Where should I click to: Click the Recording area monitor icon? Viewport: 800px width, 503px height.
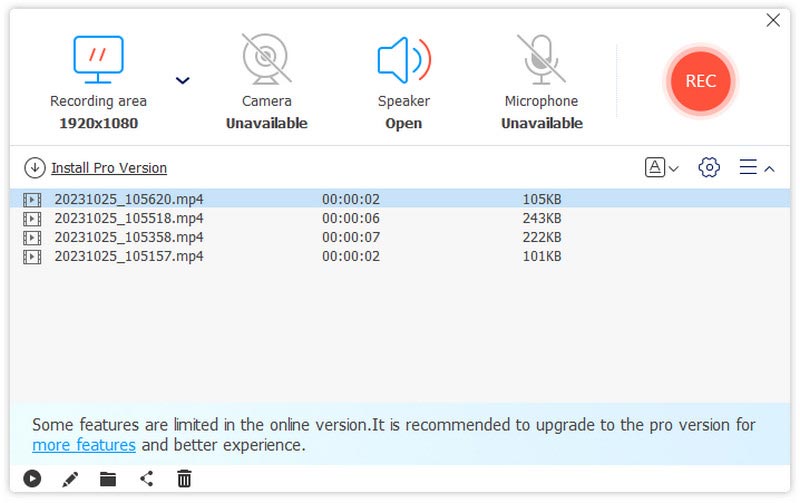pyautogui.click(x=98, y=59)
